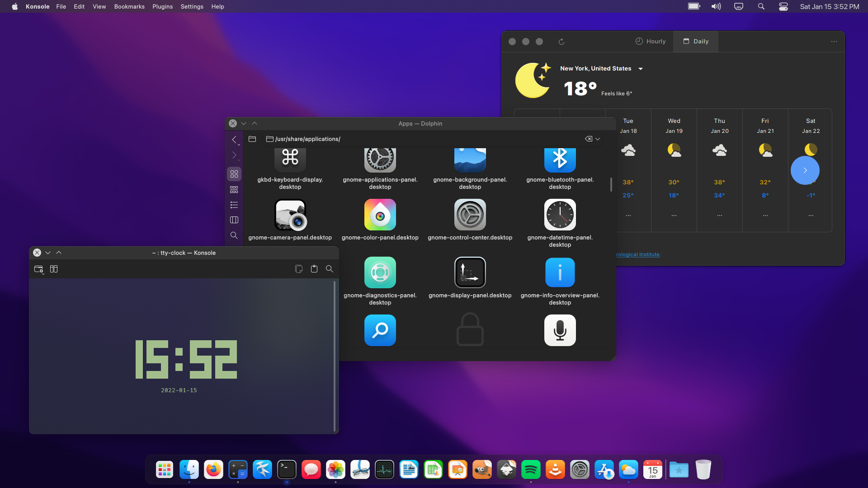Open weather app more options menu
The height and width of the screenshot is (488, 868).
[x=834, y=42]
